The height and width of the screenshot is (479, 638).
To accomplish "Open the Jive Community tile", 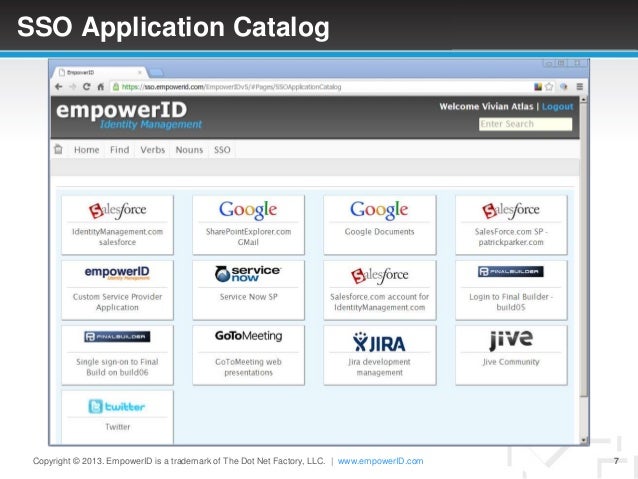I will (x=511, y=355).
